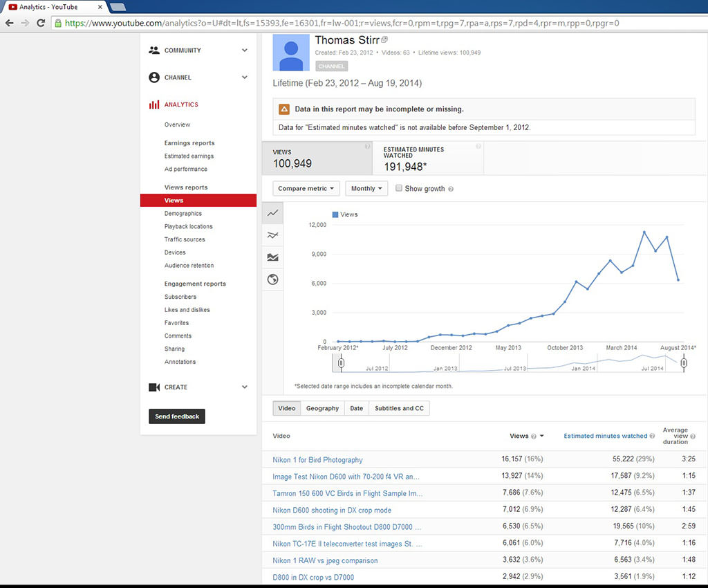This screenshot has width=708, height=588.
Task: Click the Analytics bar chart icon in sidebar
Action: pyautogui.click(x=154, y=104)
